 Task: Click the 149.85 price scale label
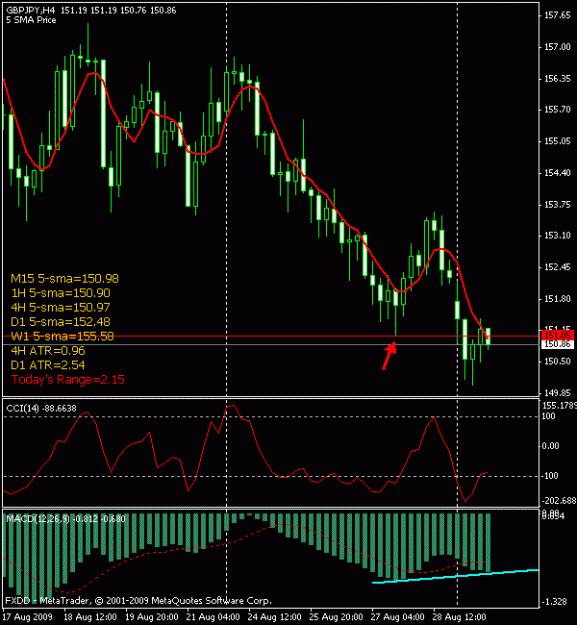tap(557, 393)
